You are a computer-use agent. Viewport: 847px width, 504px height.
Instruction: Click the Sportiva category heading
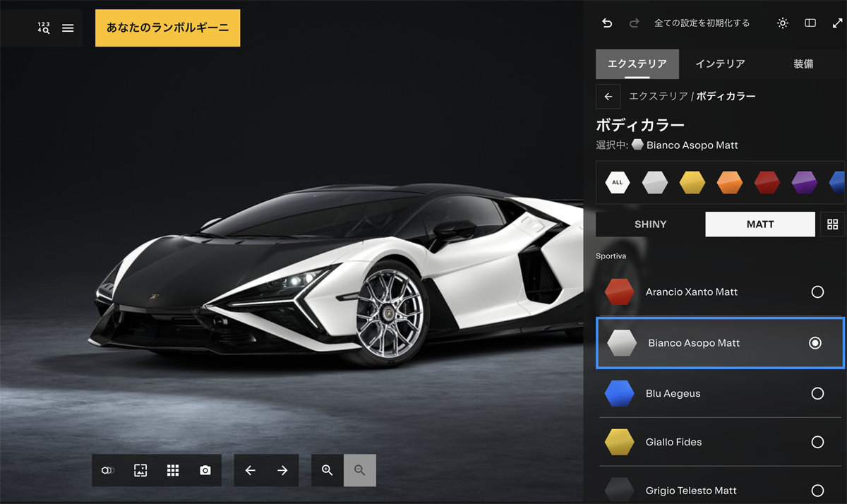tap(611, 256)
